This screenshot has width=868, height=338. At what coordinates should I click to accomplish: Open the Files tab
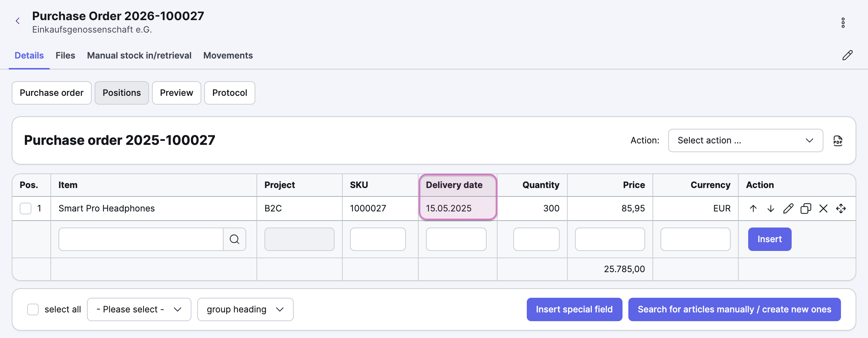65,56
